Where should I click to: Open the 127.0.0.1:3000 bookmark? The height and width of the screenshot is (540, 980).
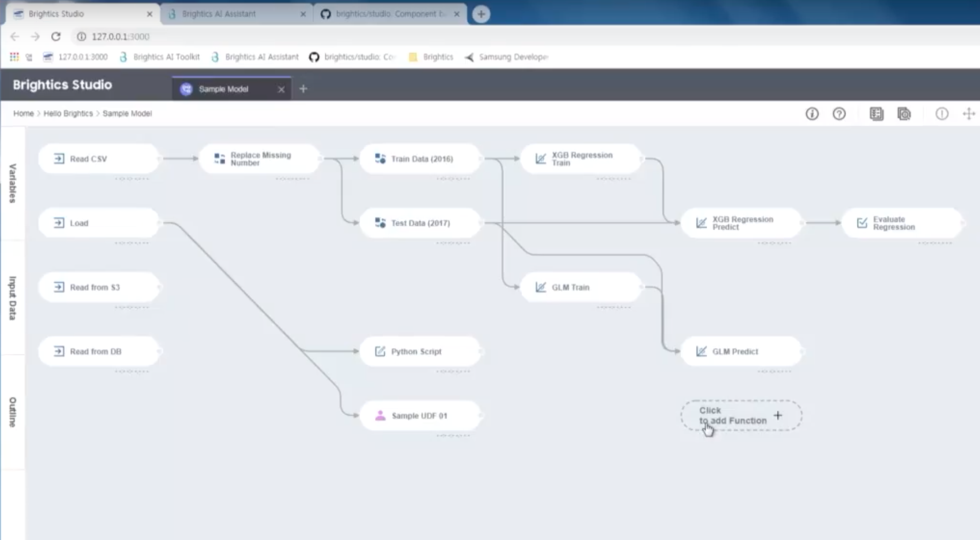(x=75, y=57)
